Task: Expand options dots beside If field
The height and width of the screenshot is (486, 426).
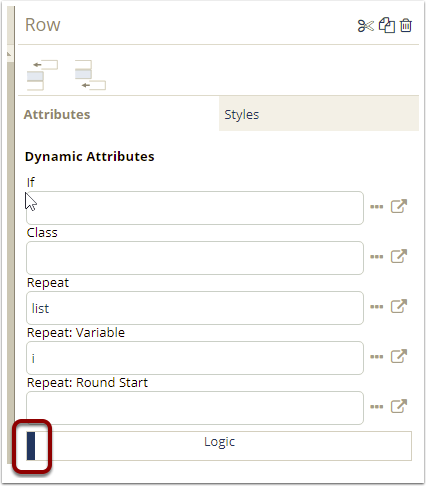Action: tap(377, 207)
